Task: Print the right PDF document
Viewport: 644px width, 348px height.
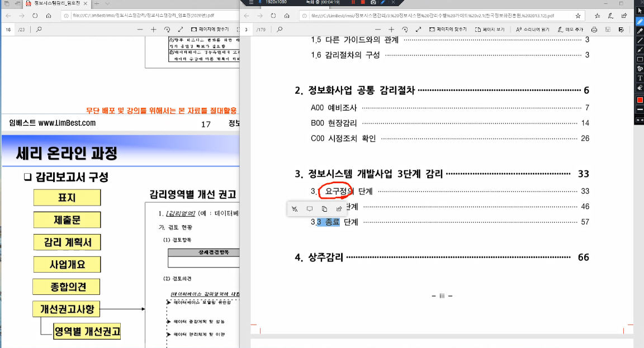Action: click(594, 30)
